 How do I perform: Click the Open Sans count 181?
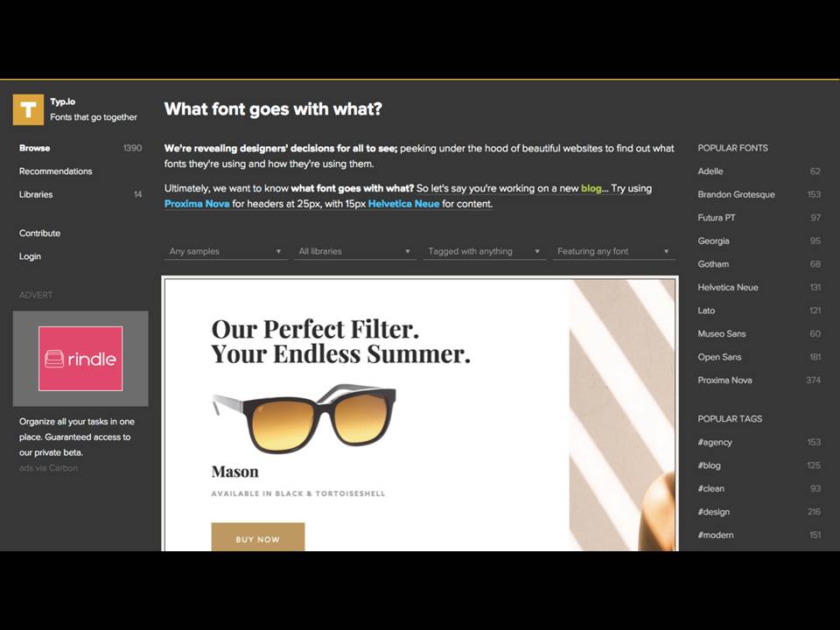tap(815, 357)
